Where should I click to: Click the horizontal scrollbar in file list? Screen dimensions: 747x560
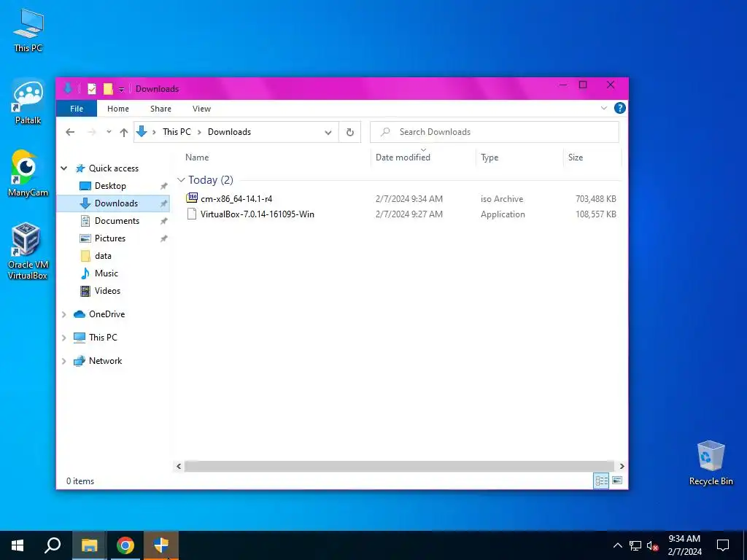coord(399,466)
